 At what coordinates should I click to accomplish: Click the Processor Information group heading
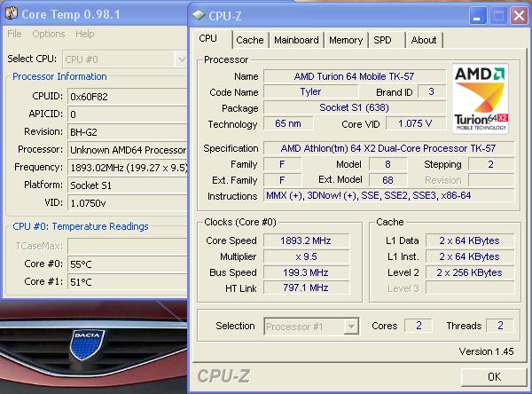59,76
